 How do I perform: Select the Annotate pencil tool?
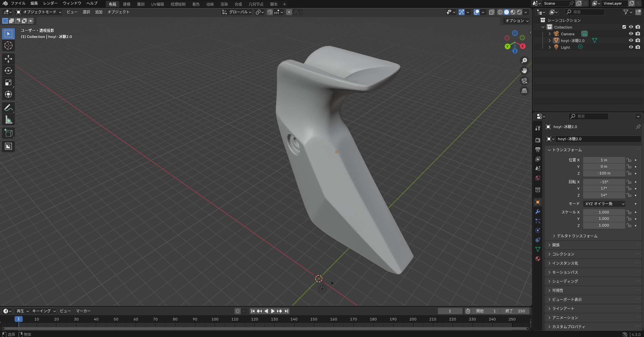(x=8, y=108)
